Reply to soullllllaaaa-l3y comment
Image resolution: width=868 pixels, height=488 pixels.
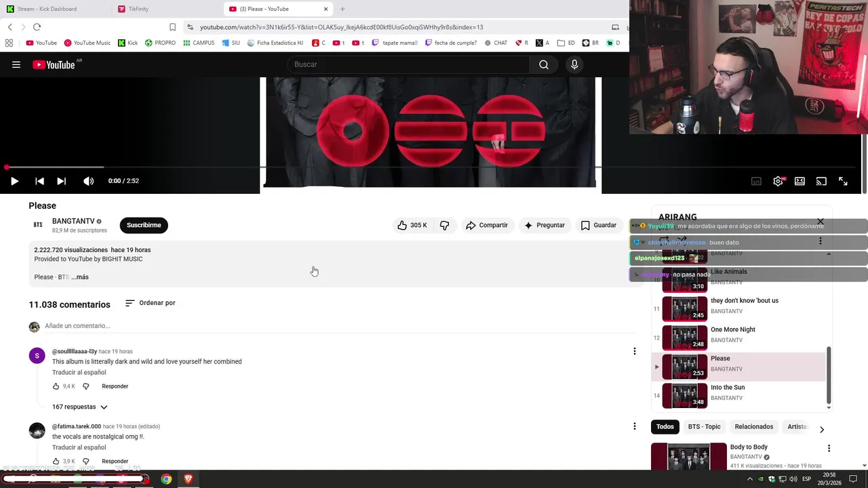(115, 386)
